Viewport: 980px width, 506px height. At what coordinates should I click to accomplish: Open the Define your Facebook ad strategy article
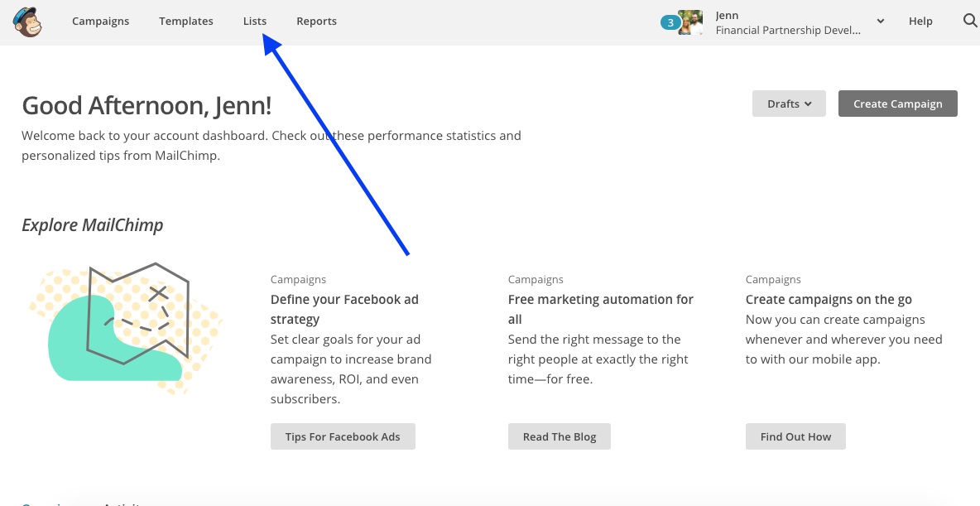tap(344, 309)
